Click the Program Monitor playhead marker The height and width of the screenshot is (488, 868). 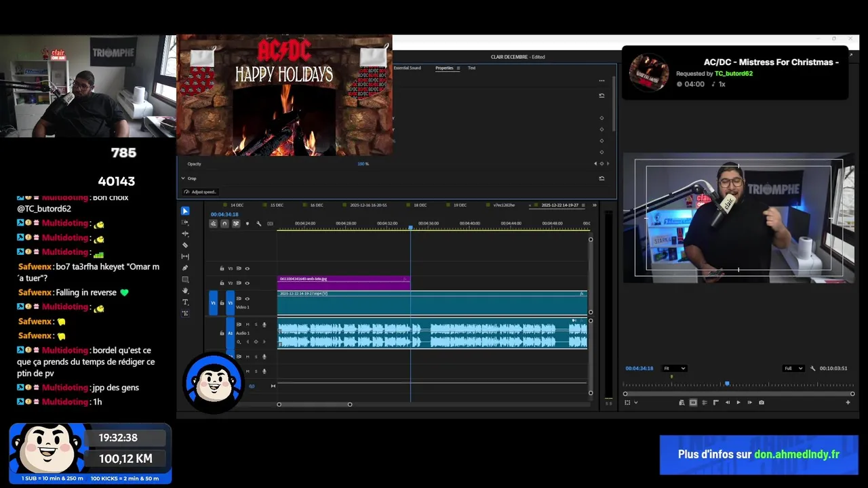click(727, 384)
